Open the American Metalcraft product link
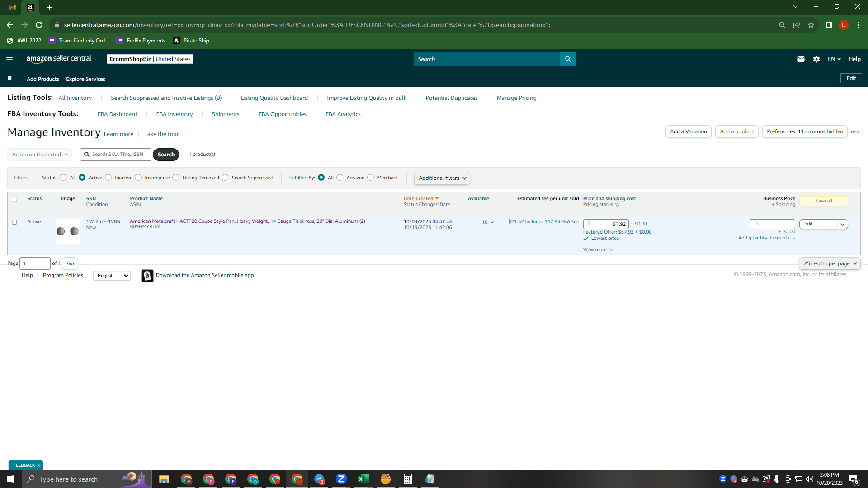868x488 pixels. click(247, 221)
